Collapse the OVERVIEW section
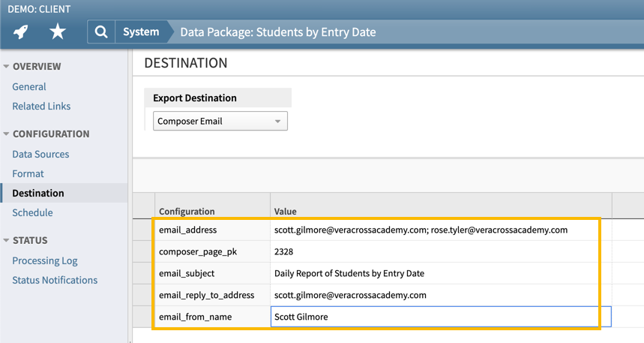Screen dimensions: 644x343 click(6, 66)
